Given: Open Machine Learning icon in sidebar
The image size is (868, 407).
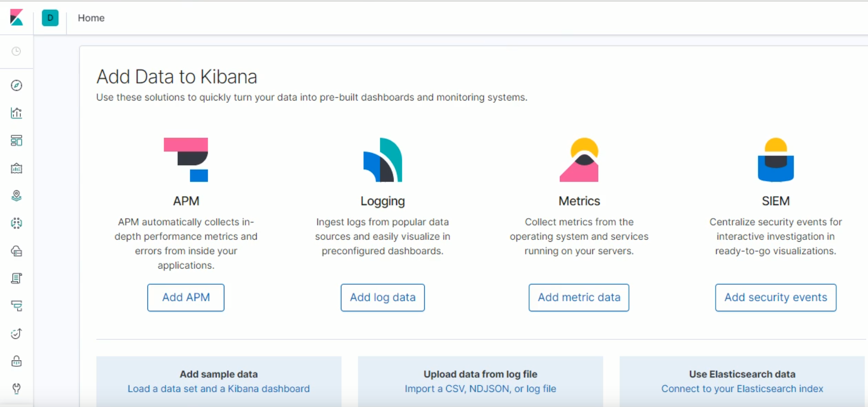Looking at the screenshot, I should click(x=16, y=223).
